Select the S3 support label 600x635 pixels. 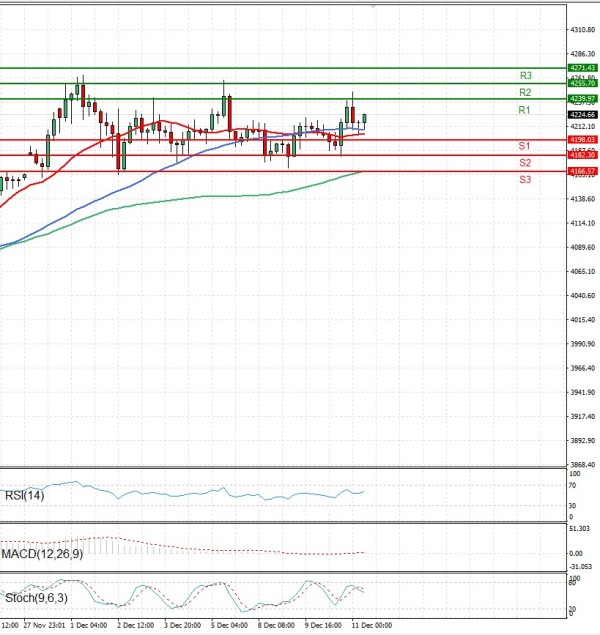click(524, 179)
